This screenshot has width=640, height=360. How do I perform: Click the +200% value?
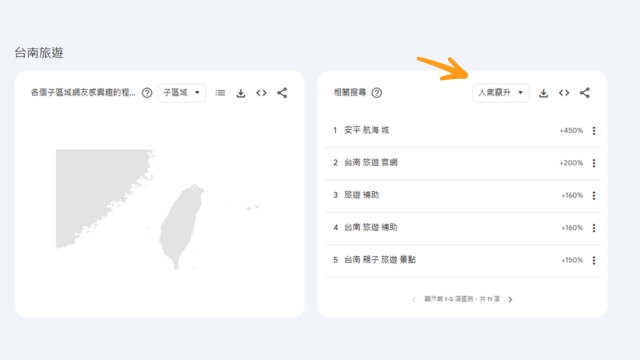[571, 163]
